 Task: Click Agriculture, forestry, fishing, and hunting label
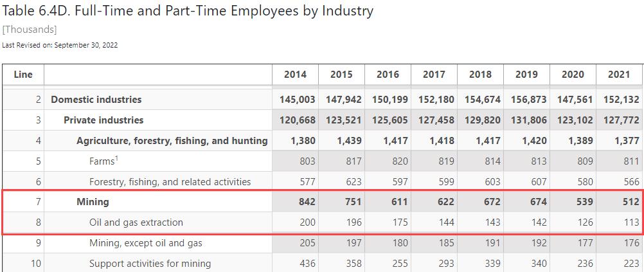pyautogui.click(x=172, y=140)
